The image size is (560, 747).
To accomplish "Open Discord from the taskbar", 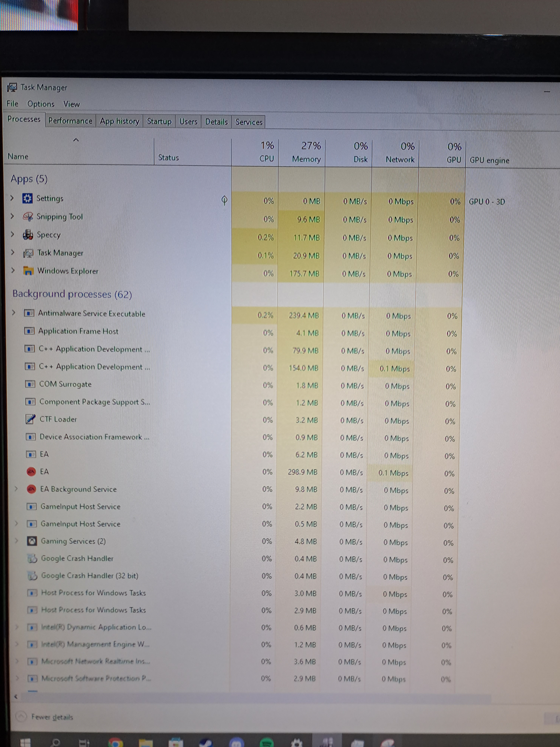I will [237, 742].
